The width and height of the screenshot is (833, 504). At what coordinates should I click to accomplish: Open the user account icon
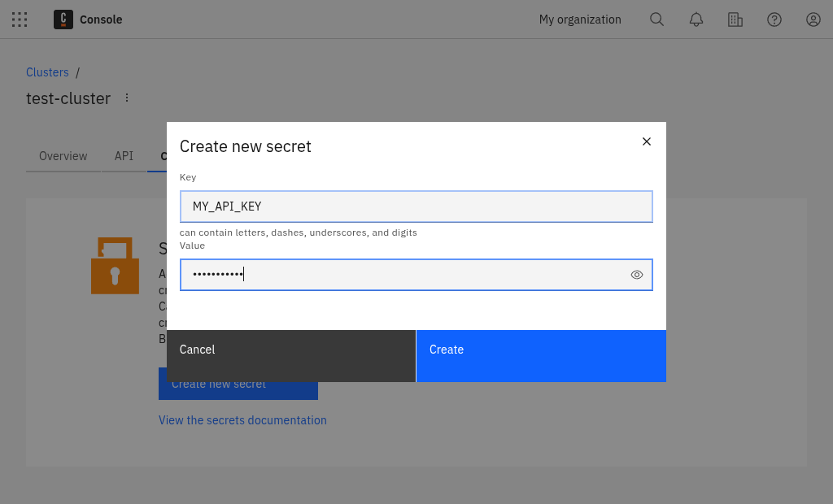click(813, 20)
